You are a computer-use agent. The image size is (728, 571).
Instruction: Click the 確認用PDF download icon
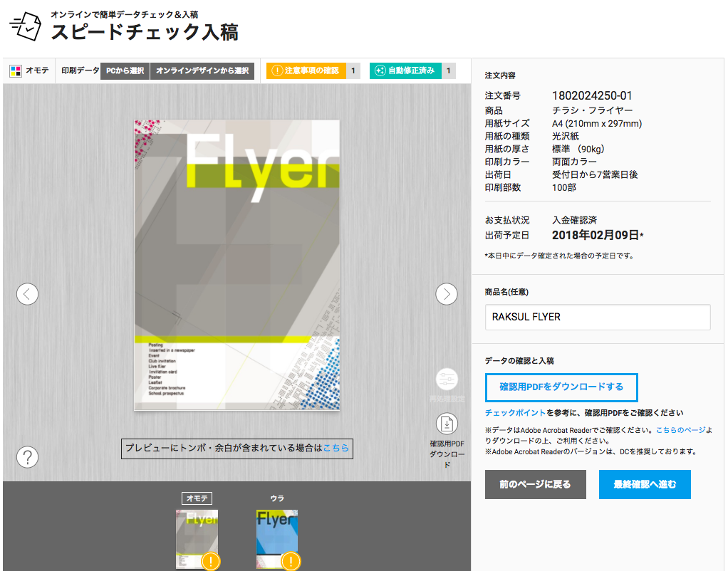tap(447, 424)
